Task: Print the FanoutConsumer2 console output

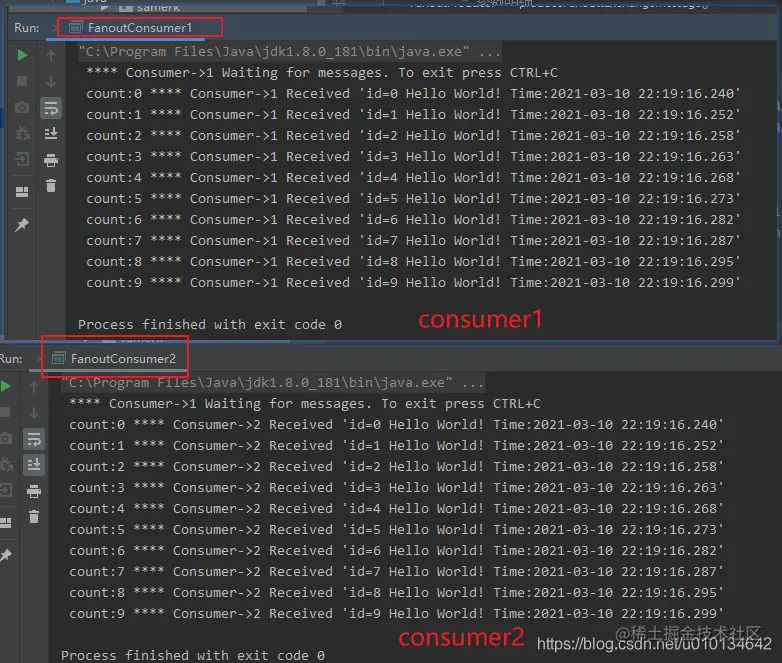Action: (34, 491)
